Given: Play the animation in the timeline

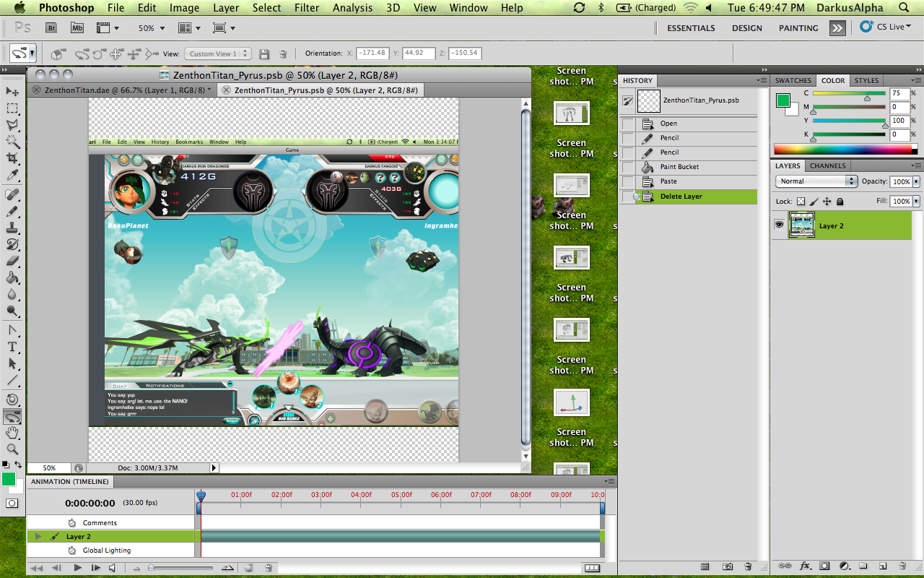Looking at the screenshot, I should click(x=77, y=568).
